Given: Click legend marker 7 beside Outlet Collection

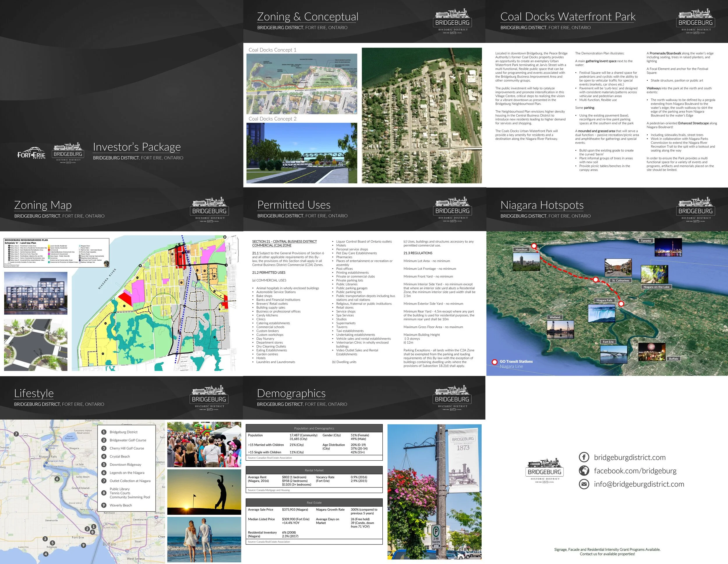Looking at the screenshot, I should [x=104, y=481].
